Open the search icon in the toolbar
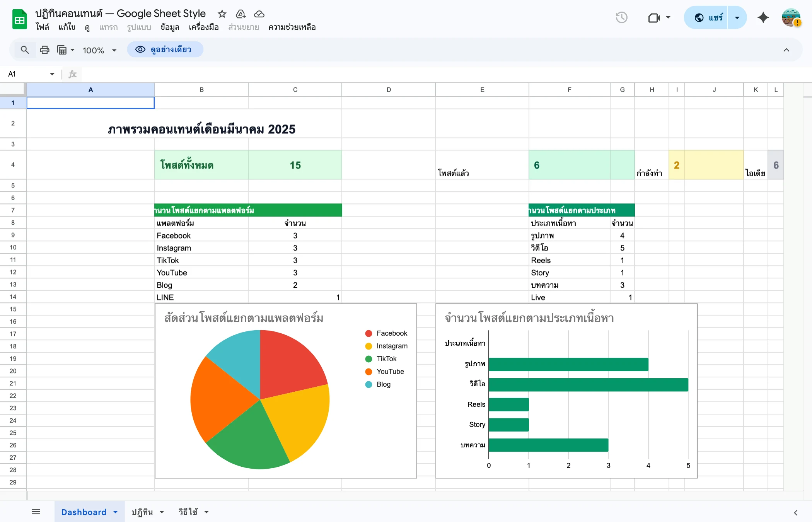Screen dimensions: 812x522 [x=24, y=50]
